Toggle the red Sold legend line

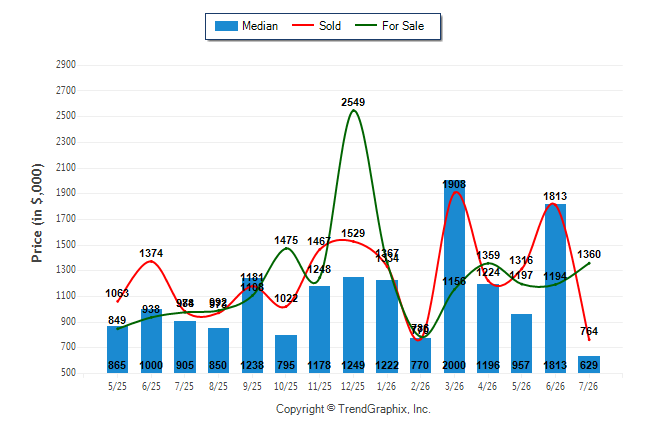click(303, 25)
